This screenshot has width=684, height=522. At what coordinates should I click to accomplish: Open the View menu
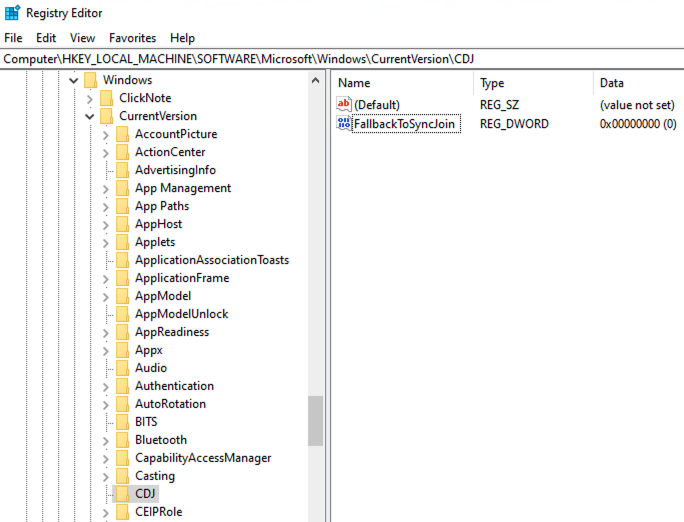point(82,38)
